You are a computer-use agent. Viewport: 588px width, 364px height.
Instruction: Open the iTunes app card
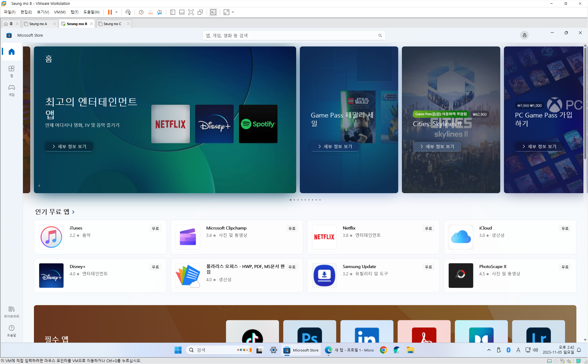click(x=100, y=237)
